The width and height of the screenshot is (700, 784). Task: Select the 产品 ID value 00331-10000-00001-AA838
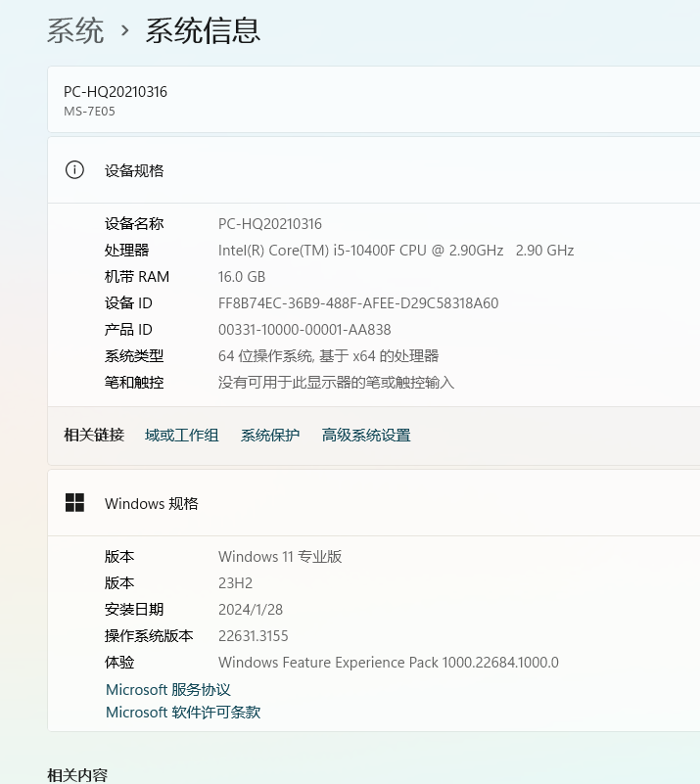(x=304, y=330)
